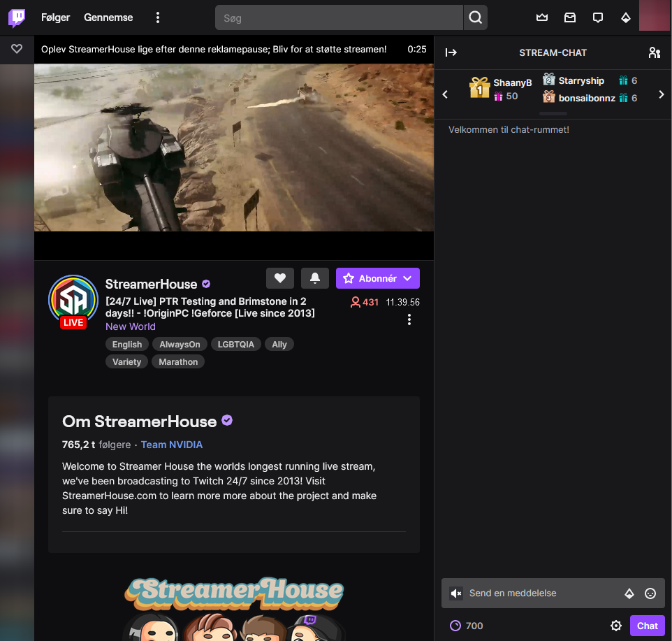The height and width of the screenshot is (641, 672).
Task: Toggle the muted speaker icon in the message box
Action: click(455, 593)
